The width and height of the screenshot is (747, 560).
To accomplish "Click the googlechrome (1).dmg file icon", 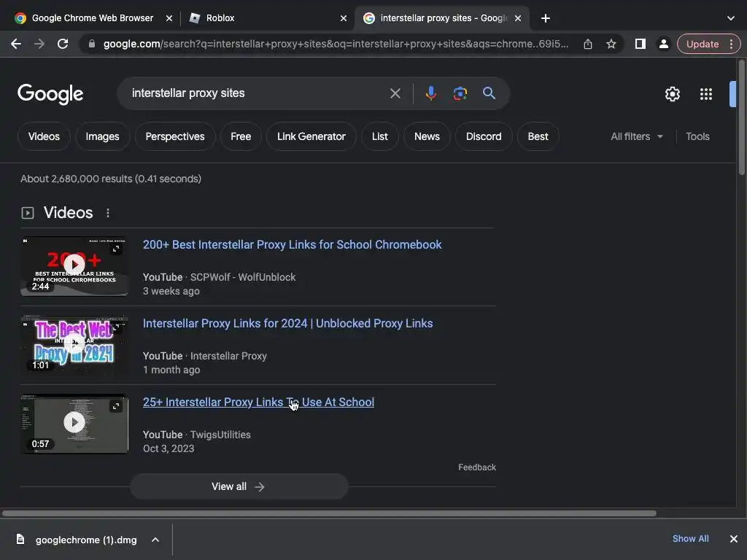I will coord(20,539).
